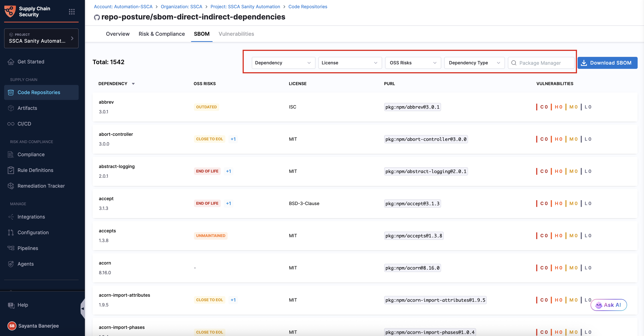Viewport: 644px width, 336px height.
Task: Switch to the Risk & Compliance tab
Action: (x=162, y=34)
